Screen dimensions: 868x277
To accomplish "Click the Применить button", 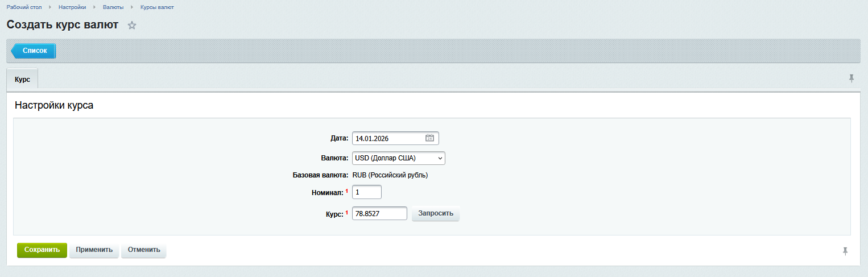I will tap(94, 250).
